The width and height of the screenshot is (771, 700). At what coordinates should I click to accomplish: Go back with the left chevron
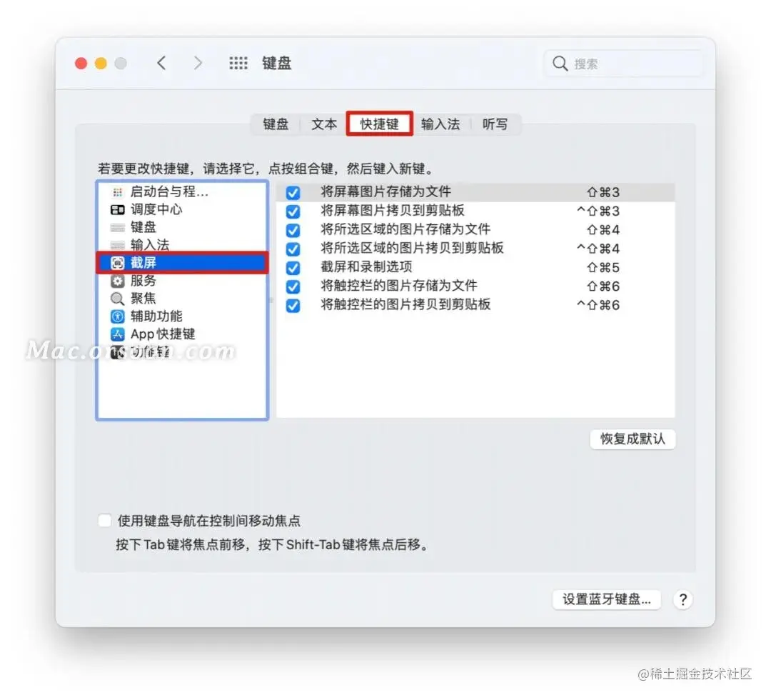coord(161,63)
